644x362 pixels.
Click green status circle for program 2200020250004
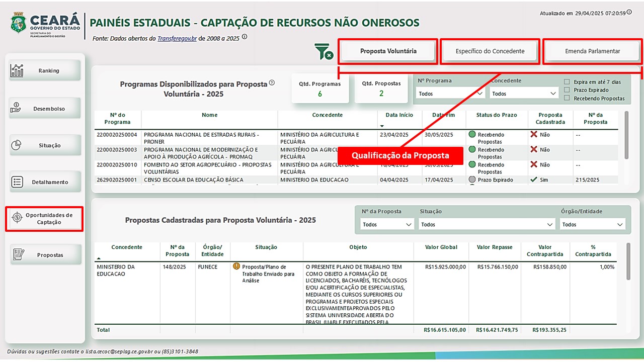click(x=472, y=134)
